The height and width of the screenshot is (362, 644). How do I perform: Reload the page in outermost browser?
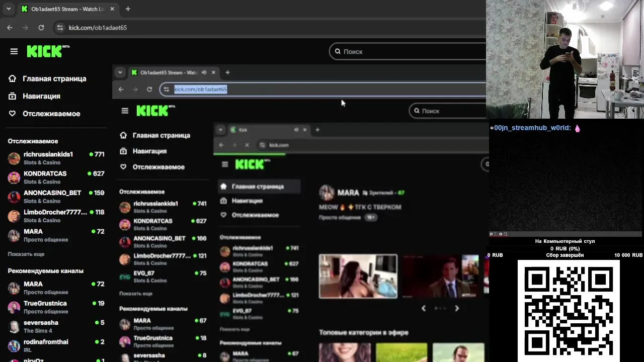click(x=41, y=28)
